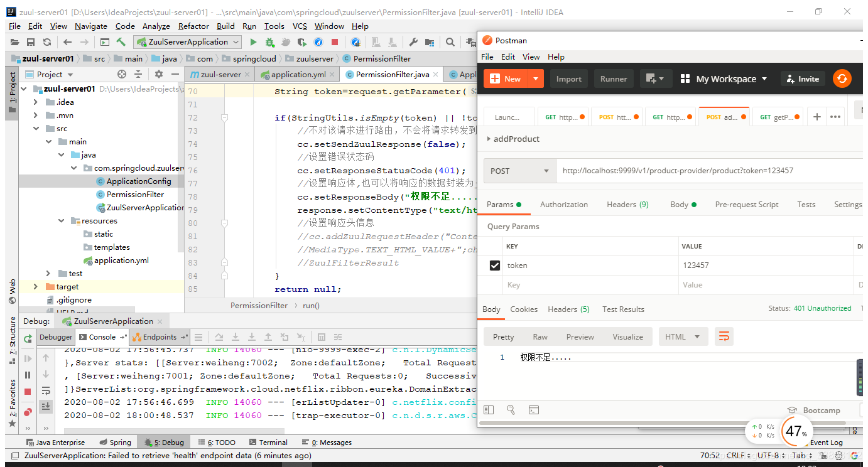The width and height of the screenshot is (868, 467).
Task: Open the Spring tool window button
Action: (x=114, y=443)
